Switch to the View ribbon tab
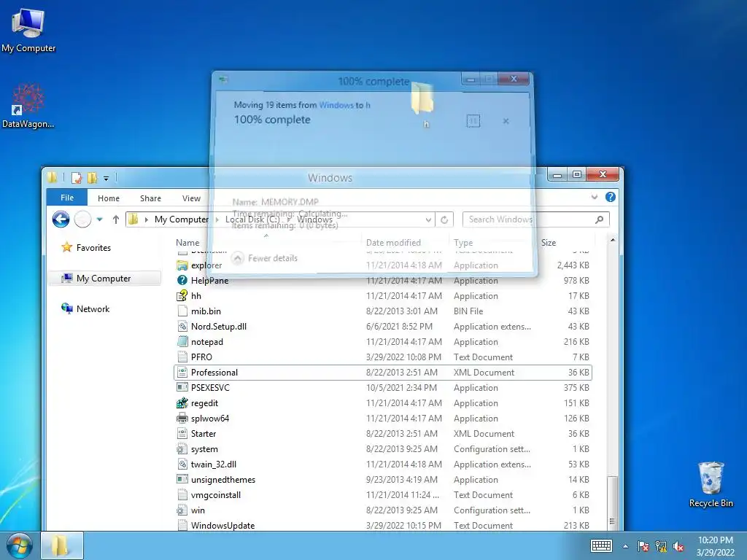The image size is (747, 560). (x=191, y=198)
